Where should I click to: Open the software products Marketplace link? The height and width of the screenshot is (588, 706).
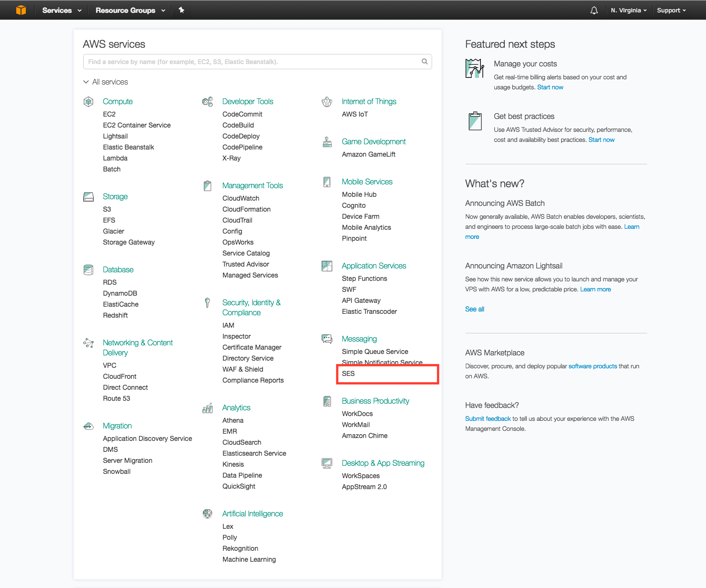pyautogui.click(x=593, y=366)
